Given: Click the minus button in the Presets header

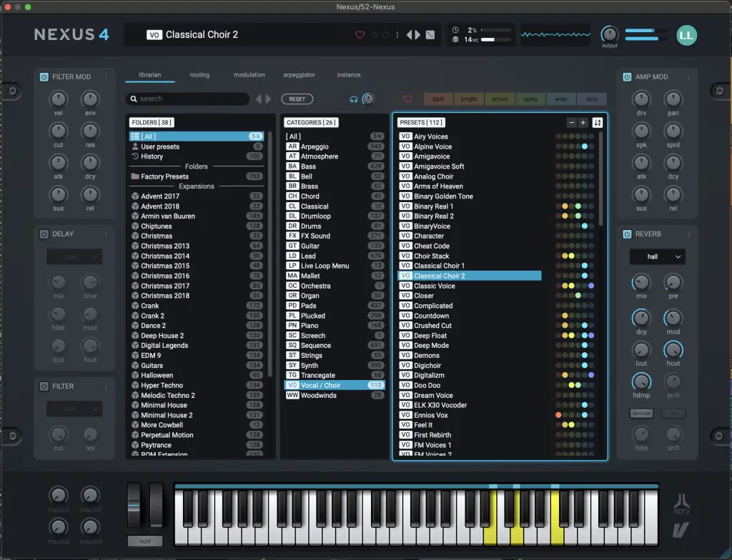Looking at the screenshot, I should (x=571, y=123).
